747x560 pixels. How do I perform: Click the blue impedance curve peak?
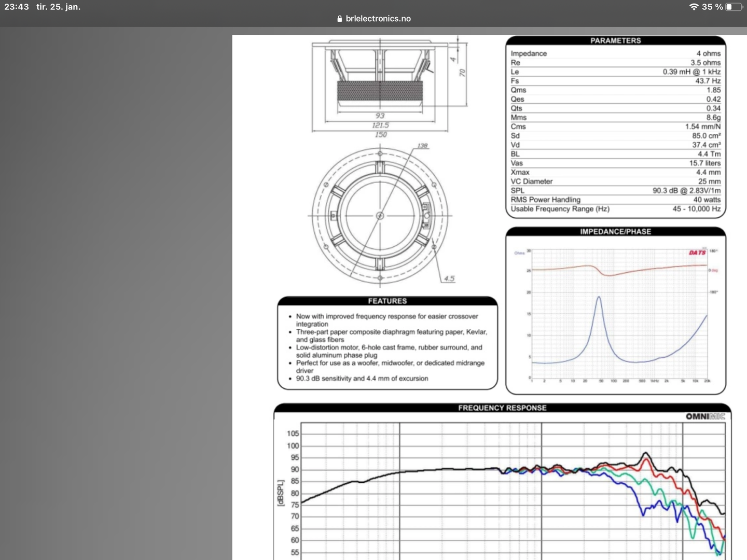pos(599,298)
